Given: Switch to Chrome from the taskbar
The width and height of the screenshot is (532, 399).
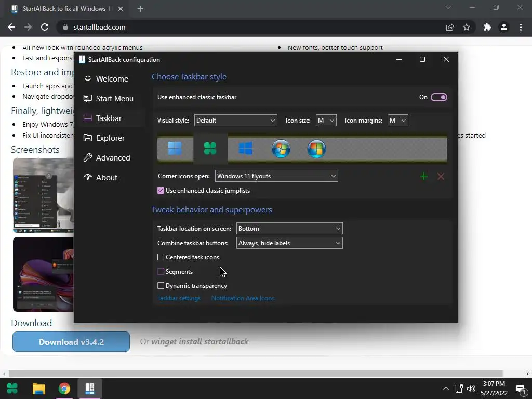Looking at the screenshot, I should pyautogui.click(x=64, y=389).
